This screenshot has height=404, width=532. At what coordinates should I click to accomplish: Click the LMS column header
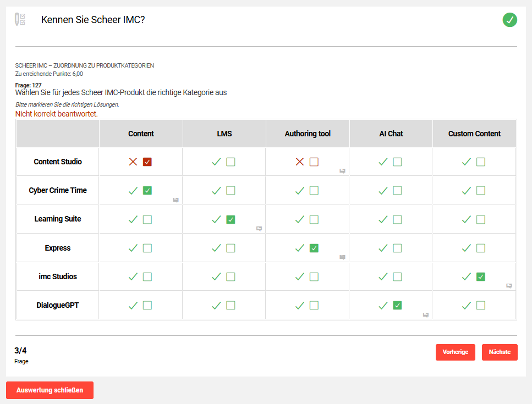click(x=224, y=134)
